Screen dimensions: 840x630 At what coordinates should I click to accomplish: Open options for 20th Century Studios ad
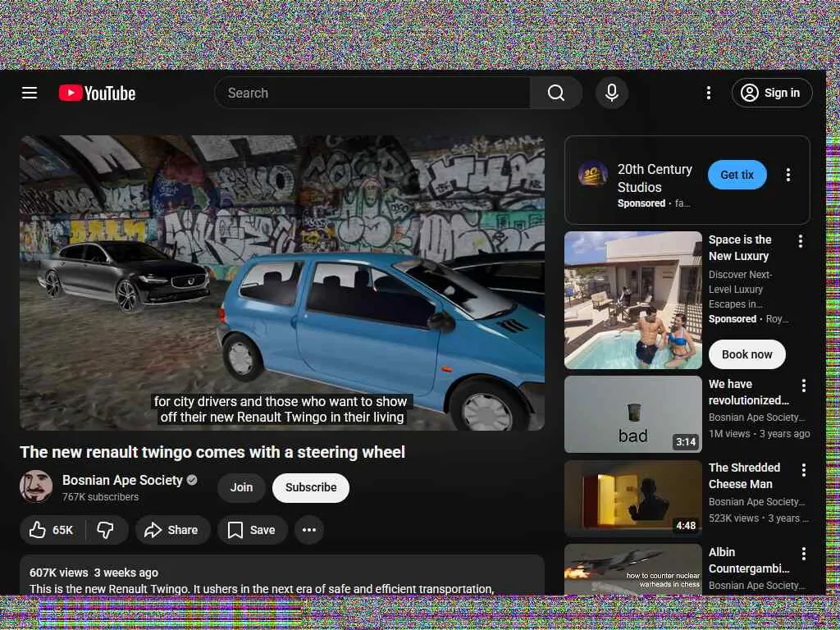tap(788, 175)
